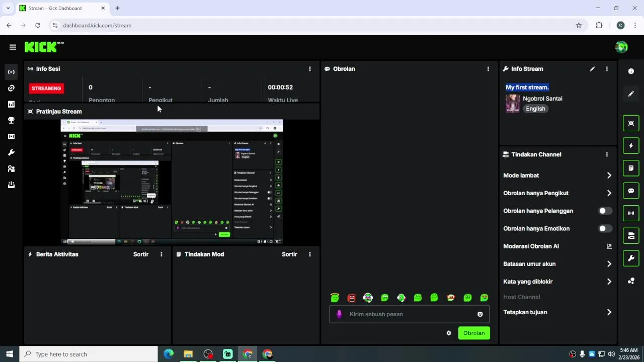Click the purple microphone icon in chat
This screenshot has width=644, height=362.
(x=339, y=314)
